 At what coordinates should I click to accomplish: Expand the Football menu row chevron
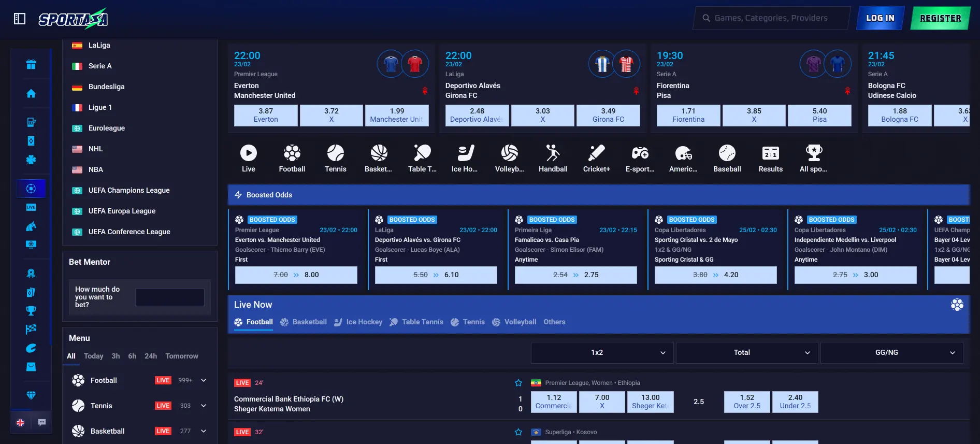[204, 380]
